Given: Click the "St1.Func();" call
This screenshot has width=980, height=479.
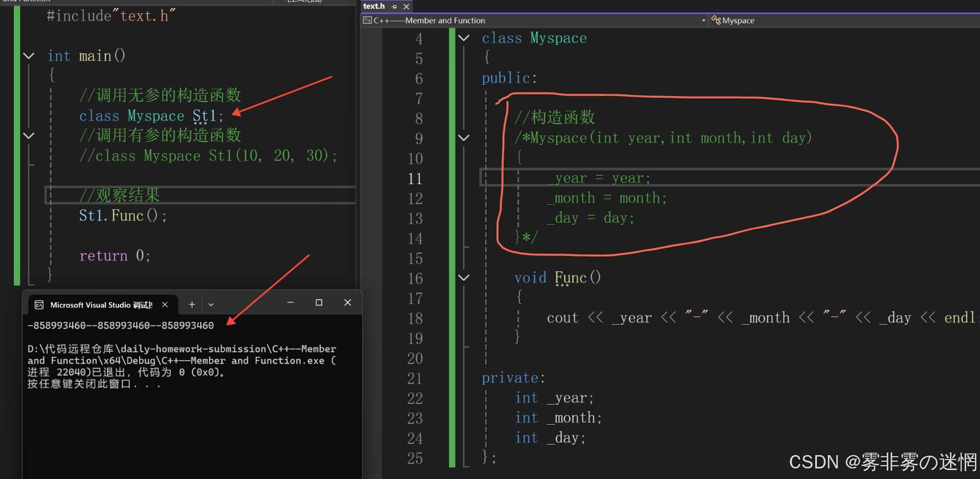Looking at the screenshot, I should (x=123, y=216).
